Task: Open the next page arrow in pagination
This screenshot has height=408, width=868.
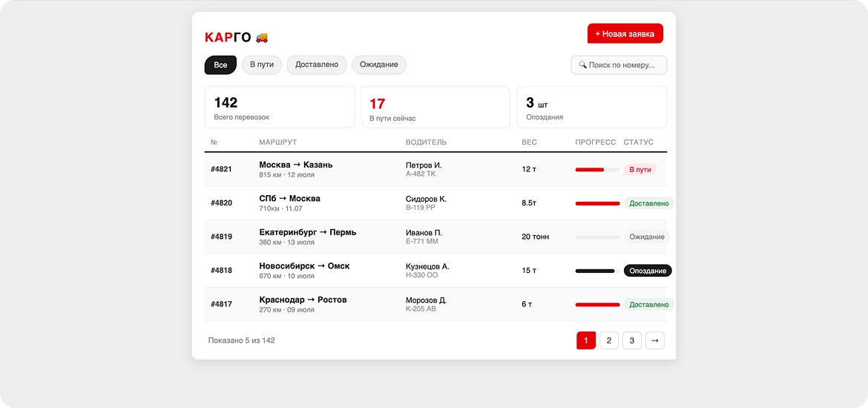Action: pyautogui.click(x=655, y=340)
